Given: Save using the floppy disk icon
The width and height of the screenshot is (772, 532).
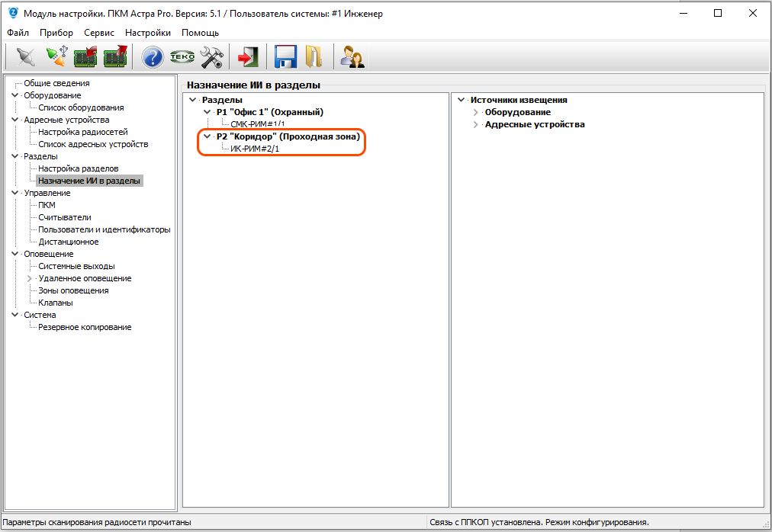Looking at the screenshot, I should click(285, 57).
